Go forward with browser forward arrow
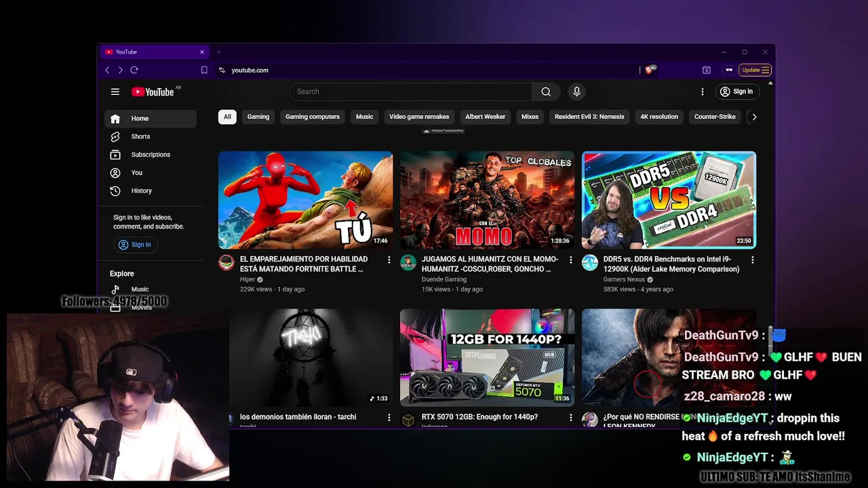Screen dimensions: 868x488 121,70
